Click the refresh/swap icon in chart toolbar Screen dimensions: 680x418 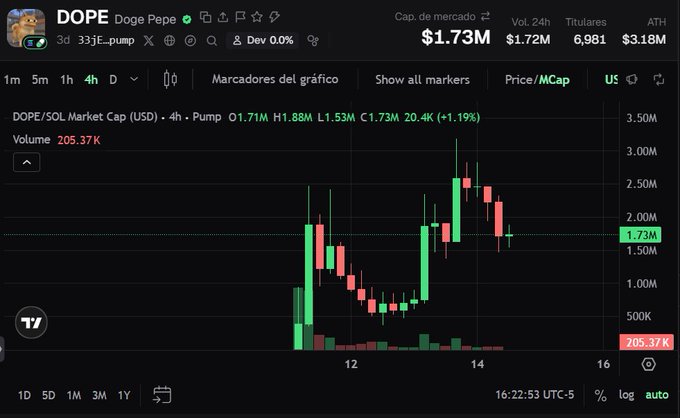(x=659, y=79)
